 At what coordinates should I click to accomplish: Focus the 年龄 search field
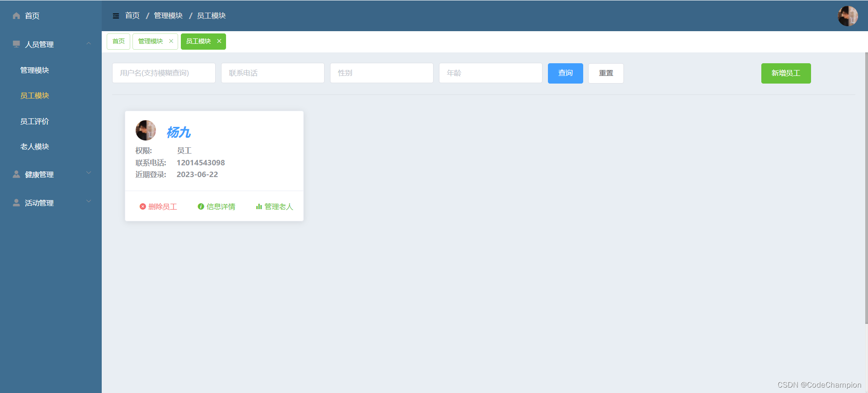(491, 73)
